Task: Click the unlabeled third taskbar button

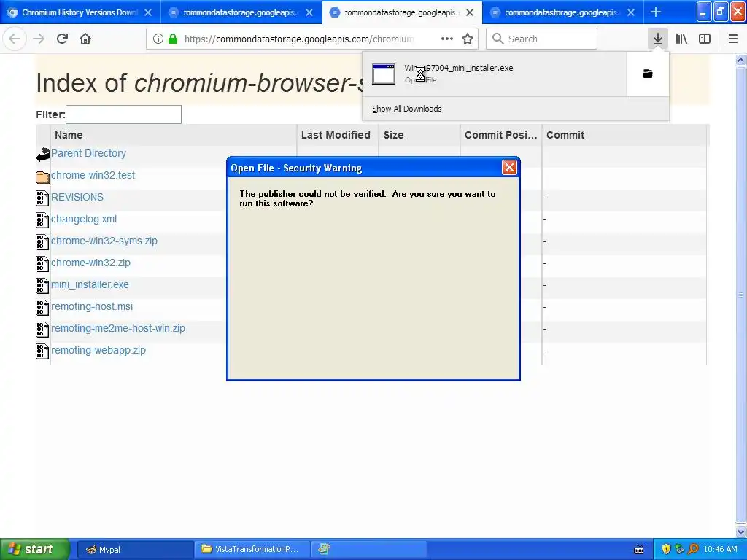Action: 368,550
